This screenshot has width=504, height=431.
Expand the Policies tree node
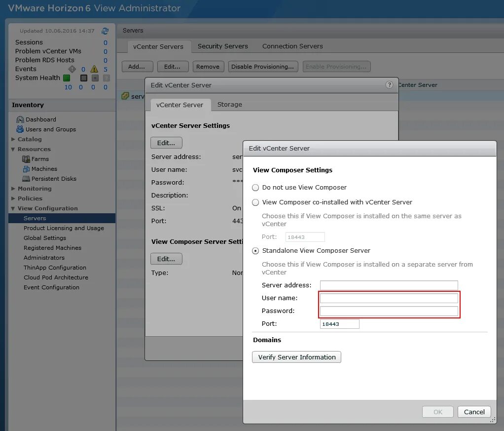click(x=13, y=198)
